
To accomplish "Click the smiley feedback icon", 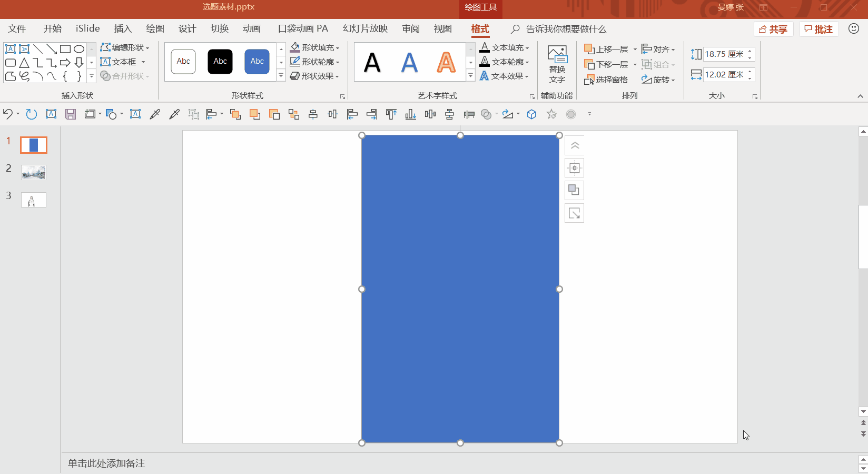I will (854, 28).
